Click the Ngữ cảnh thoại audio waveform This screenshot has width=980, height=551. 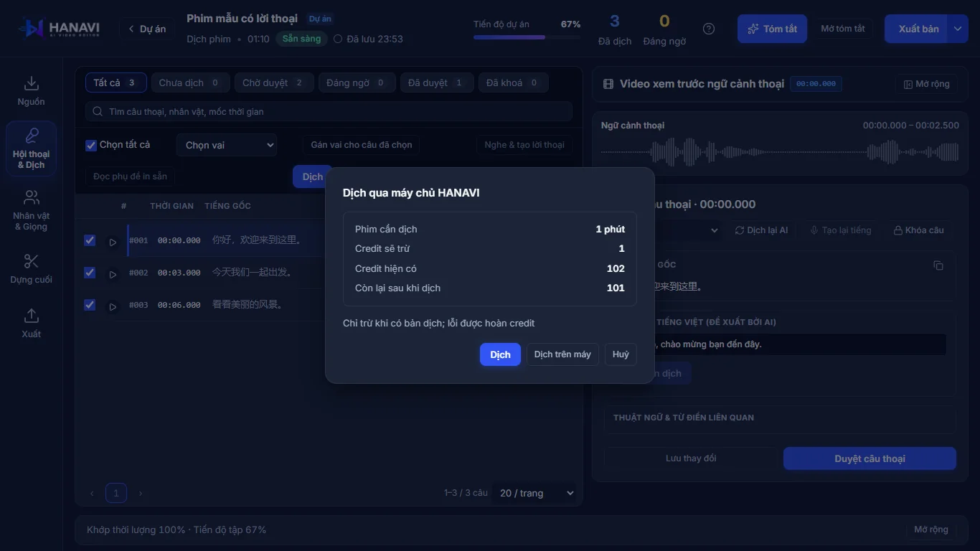point(780,152)
